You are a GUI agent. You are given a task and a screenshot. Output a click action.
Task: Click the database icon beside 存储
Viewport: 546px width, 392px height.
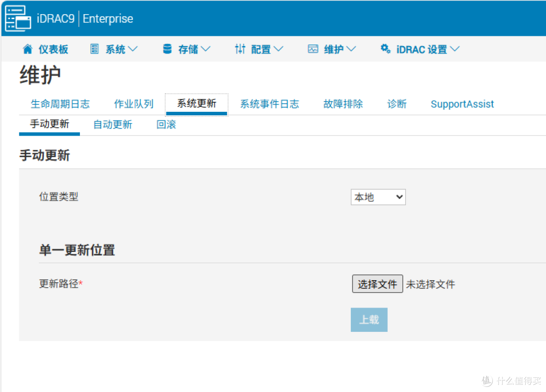(x=167, y=49)
